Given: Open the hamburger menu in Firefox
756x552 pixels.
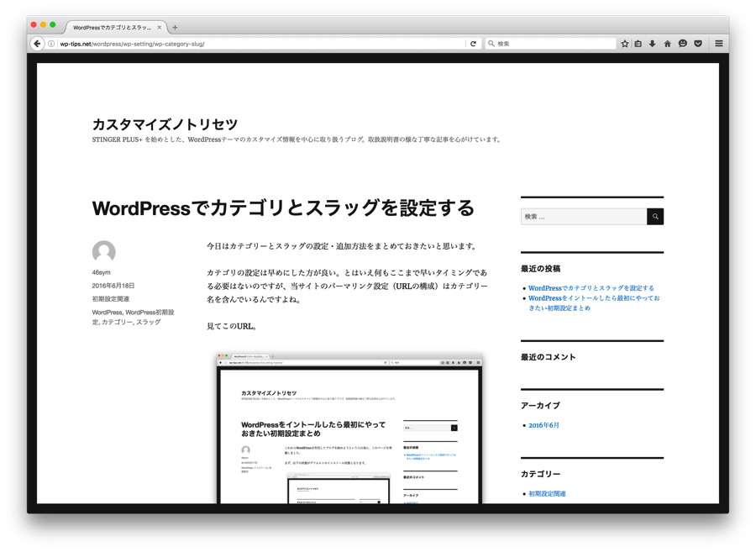Looking at the screenshot, I should point(718,44).
